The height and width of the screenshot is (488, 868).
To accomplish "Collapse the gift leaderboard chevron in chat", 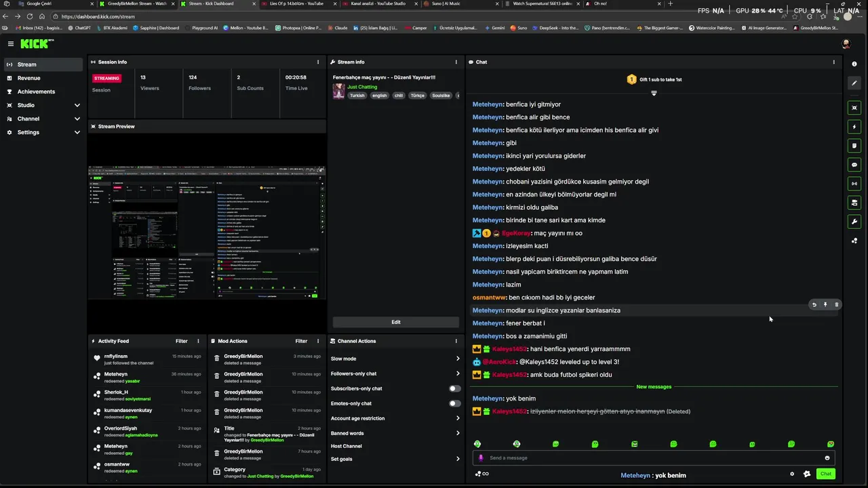I will click(654, 93).
